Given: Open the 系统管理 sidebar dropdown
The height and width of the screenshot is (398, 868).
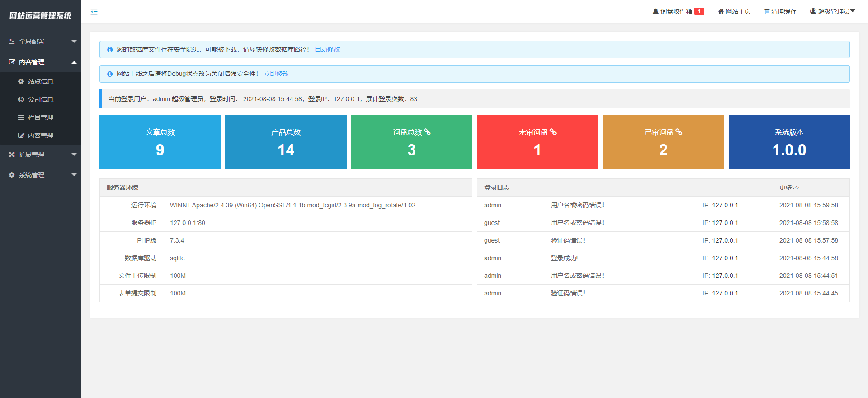Looking at the screenshot, I should coord(41,175).
